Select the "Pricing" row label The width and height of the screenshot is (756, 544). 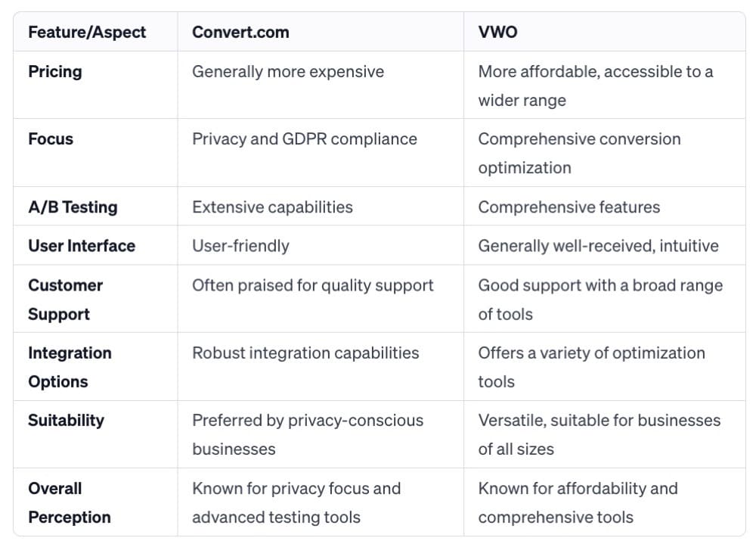[55, 72]
